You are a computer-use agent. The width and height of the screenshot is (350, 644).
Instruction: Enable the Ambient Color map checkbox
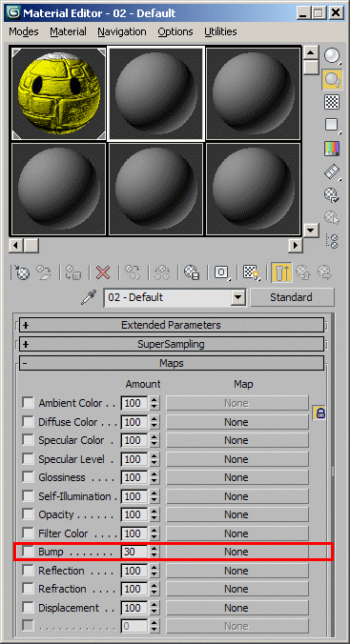pyautogui.click(x=28, y=403)
